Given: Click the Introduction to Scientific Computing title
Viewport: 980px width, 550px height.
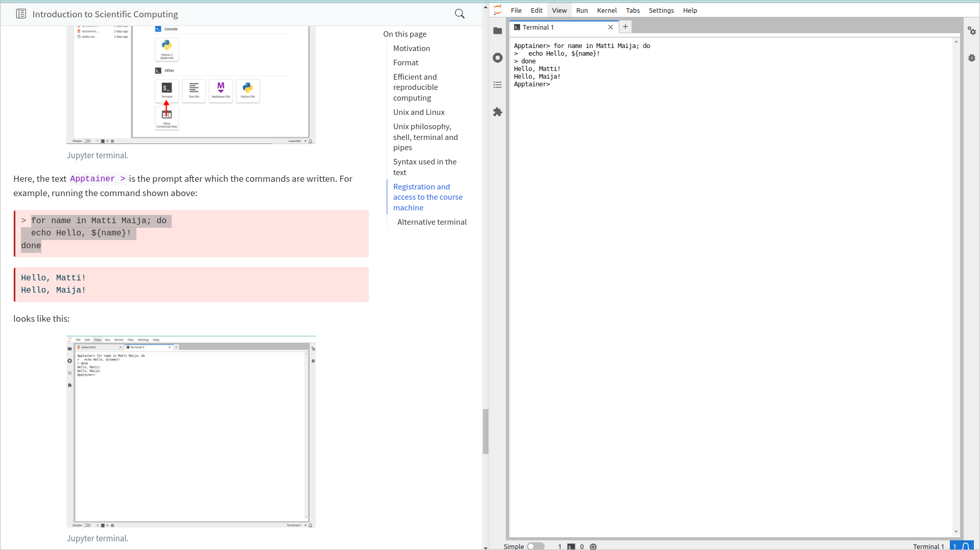Looking at the screenshot, I should pos(105,14).
